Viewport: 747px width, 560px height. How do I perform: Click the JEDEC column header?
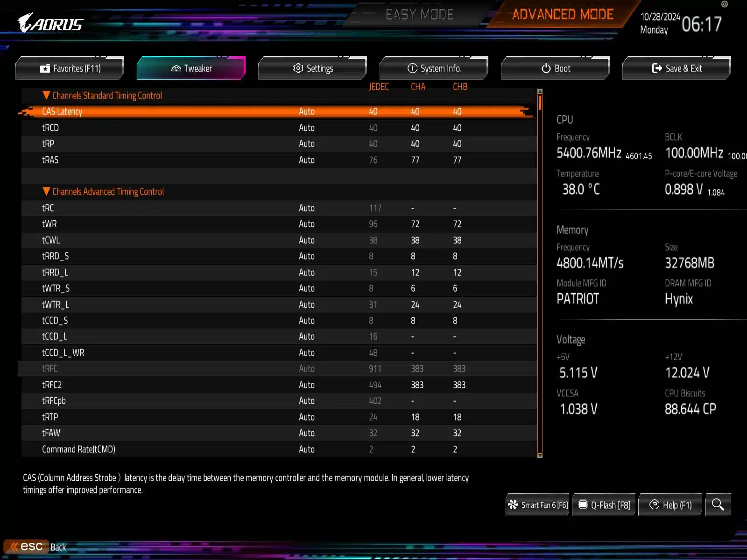[x=379, y=87]
